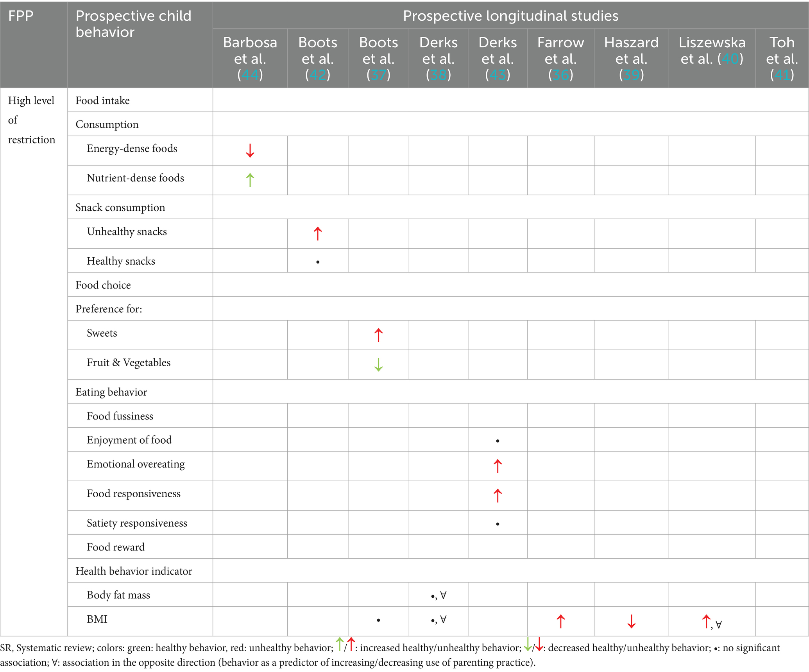Click the BMI dot under Boots et al. (37)
The image size is (809, 672).
[378, 620]
